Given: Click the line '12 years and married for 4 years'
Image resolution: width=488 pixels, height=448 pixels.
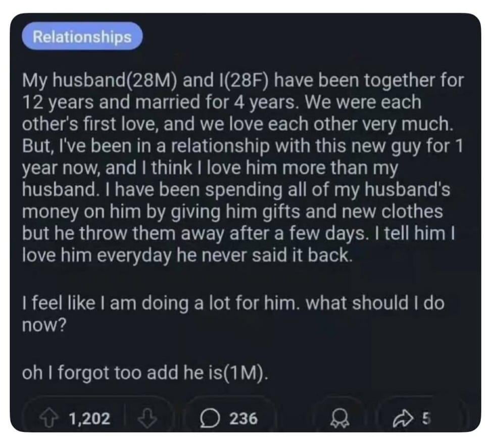Looking at the screenshot, I should pos(222,102).
